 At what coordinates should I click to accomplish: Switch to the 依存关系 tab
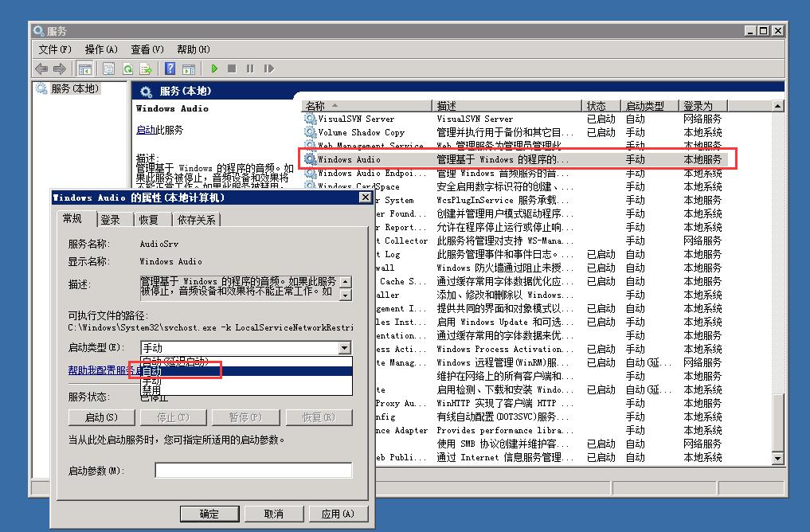196,220
